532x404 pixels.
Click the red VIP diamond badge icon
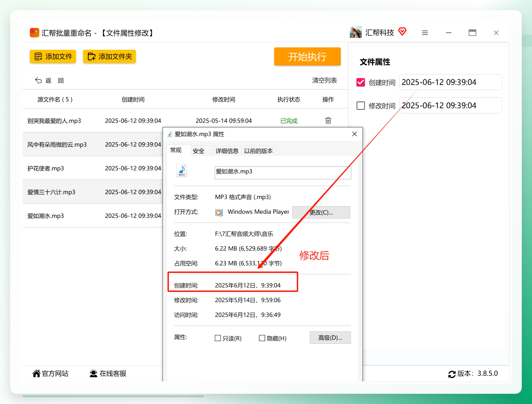click(402, 32)
